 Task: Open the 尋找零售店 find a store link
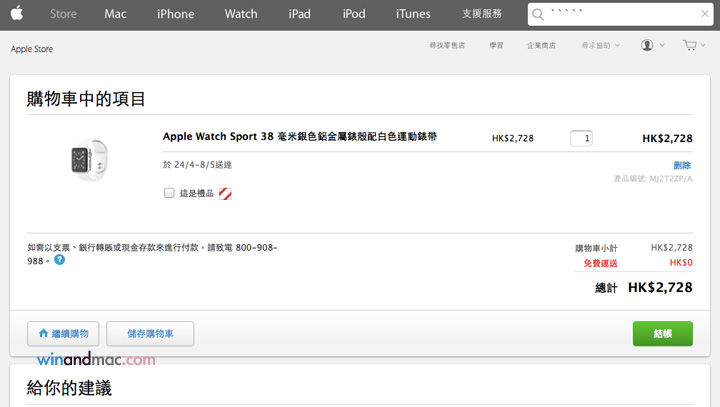(x=447, y=45)
